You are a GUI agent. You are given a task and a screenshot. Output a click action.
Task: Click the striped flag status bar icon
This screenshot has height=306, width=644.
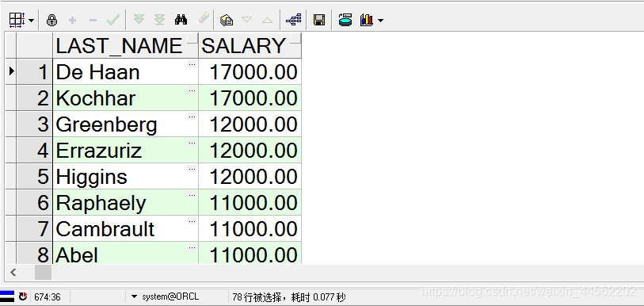point(7,296)
